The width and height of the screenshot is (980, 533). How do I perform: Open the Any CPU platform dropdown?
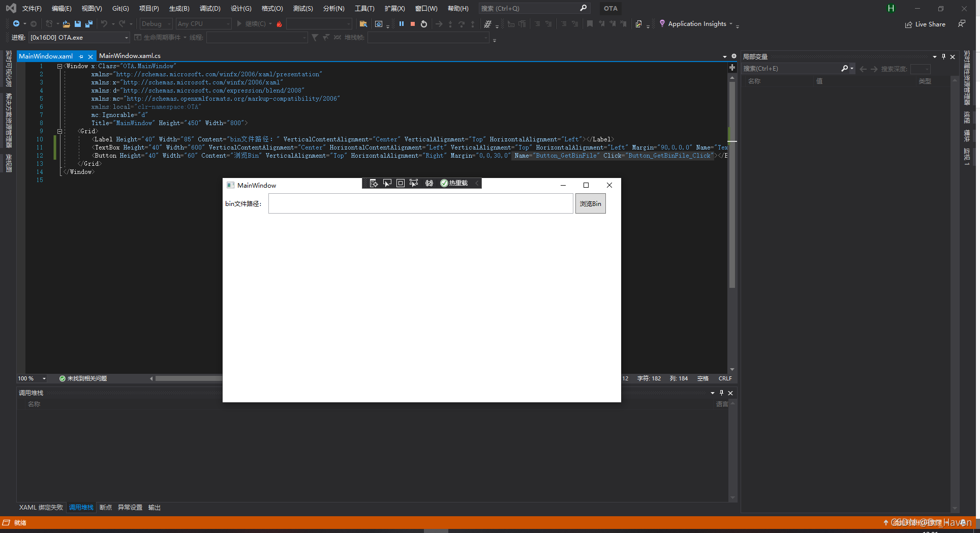(x=203, y=24)
